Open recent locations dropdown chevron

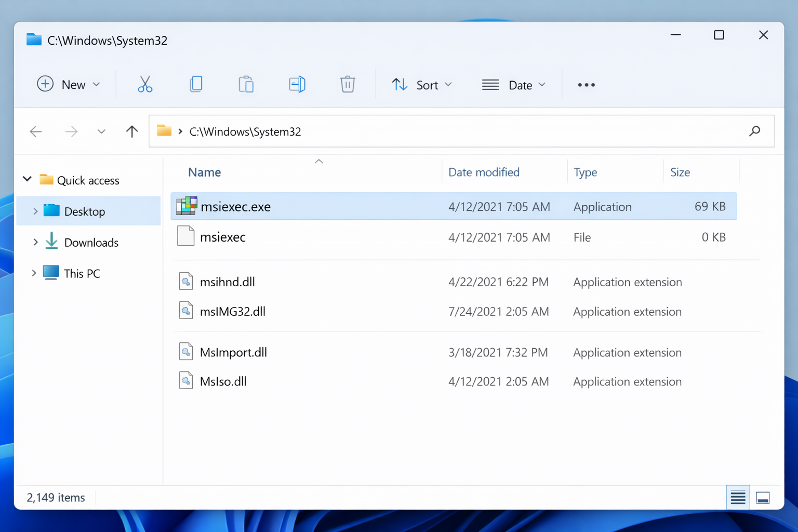coord(101,131)
